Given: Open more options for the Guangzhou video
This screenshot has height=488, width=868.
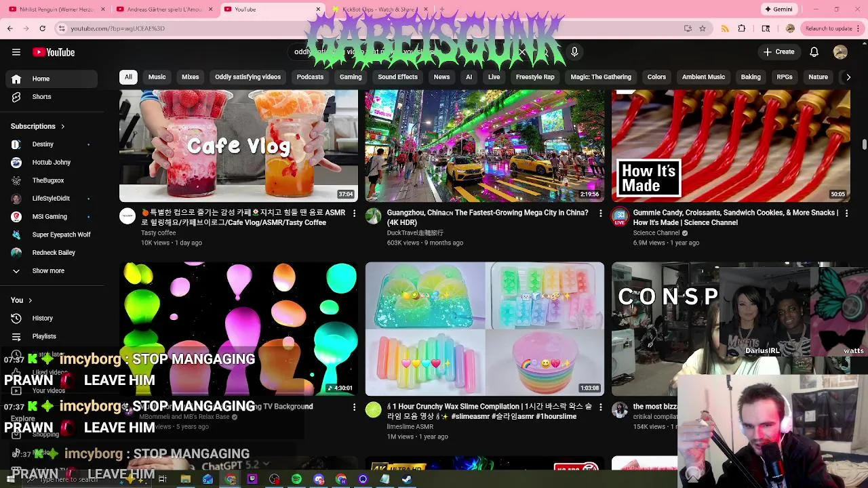Looking at the screenshot, I should pos(600,213).
